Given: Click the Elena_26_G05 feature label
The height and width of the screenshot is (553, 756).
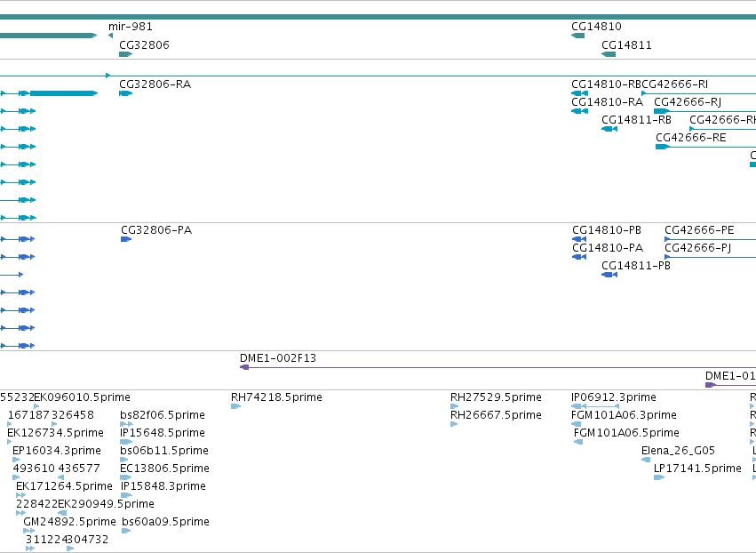Looking at the screenshot, I should (678, 451).
